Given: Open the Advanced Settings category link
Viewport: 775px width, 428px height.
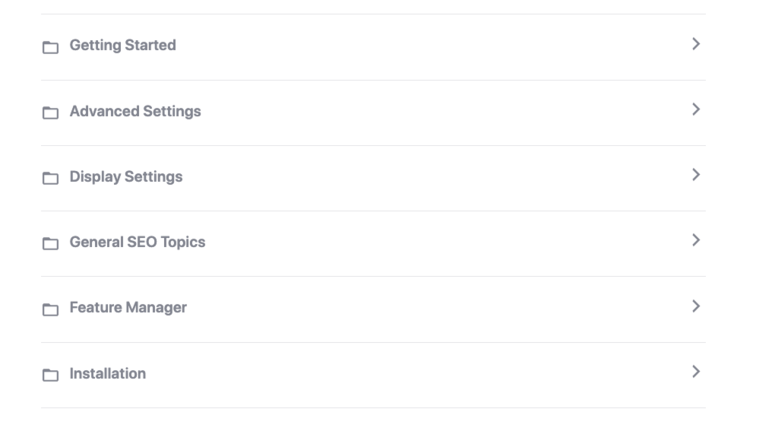Looking at the screenshot, I should click(x=135, y=111).
